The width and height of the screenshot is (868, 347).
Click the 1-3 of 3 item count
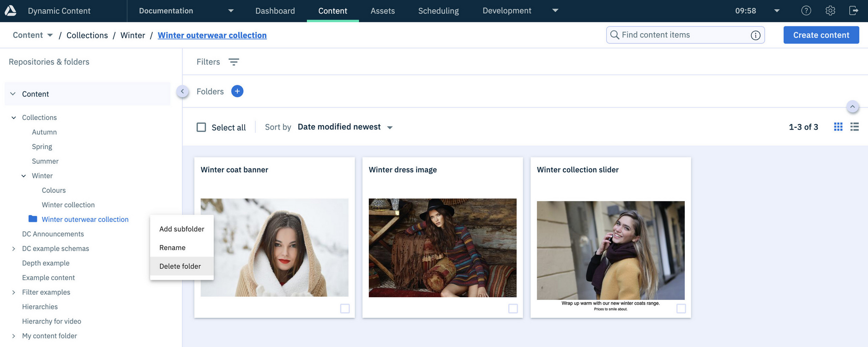coord(803,127)
